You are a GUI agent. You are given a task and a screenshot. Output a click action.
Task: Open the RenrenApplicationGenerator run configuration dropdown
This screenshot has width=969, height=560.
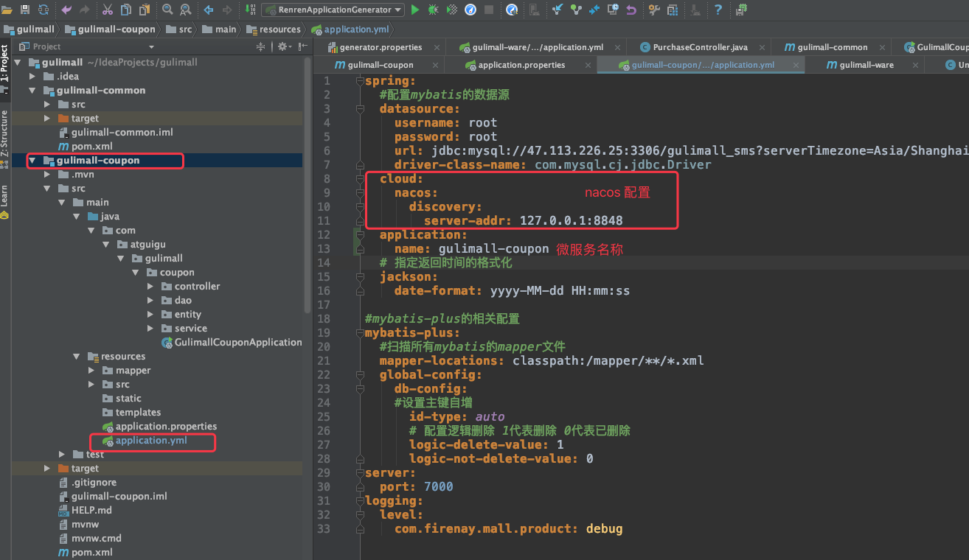tap(333, 10)
